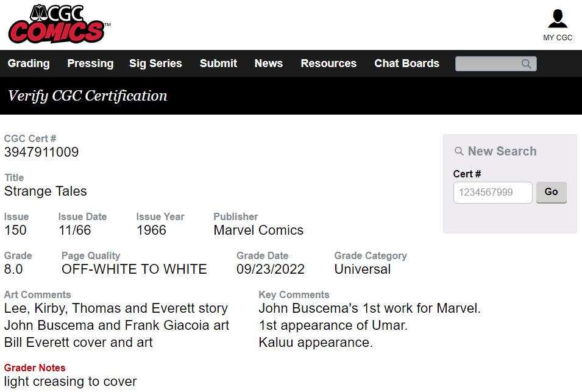This screenshot has height=392, width=582.
Task: Click the MY CGC text label
Action: click(x=558, y=37)
